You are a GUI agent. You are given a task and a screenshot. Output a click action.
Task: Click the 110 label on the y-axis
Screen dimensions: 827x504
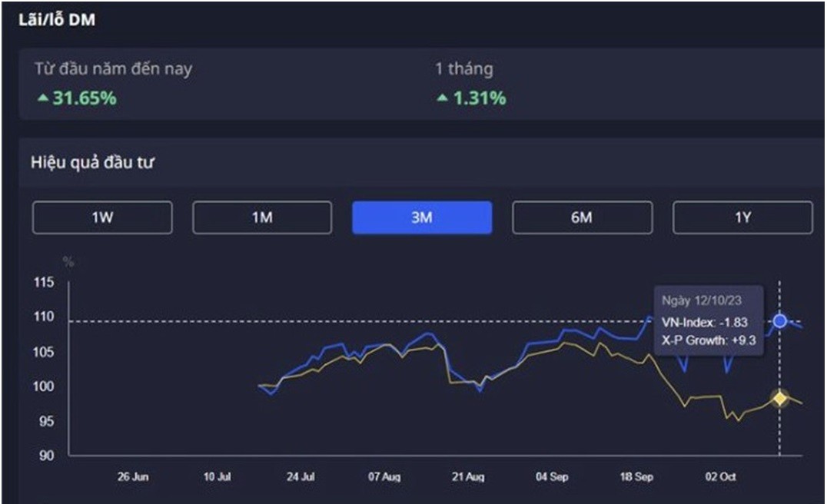coord(43,317)
